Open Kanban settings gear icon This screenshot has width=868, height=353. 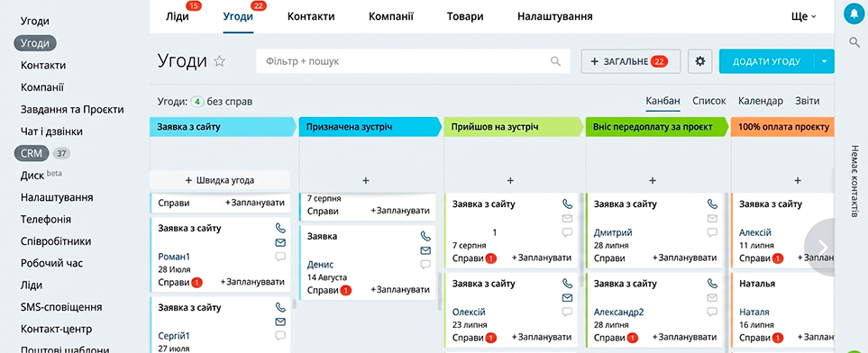point(699,61)
